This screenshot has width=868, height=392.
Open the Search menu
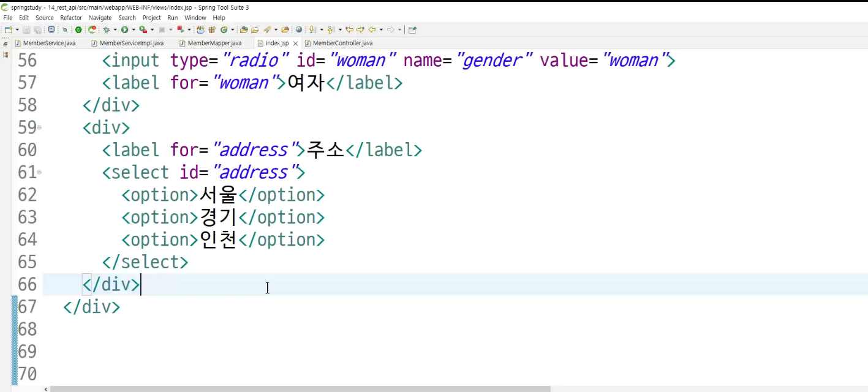[x=127, y=18]
